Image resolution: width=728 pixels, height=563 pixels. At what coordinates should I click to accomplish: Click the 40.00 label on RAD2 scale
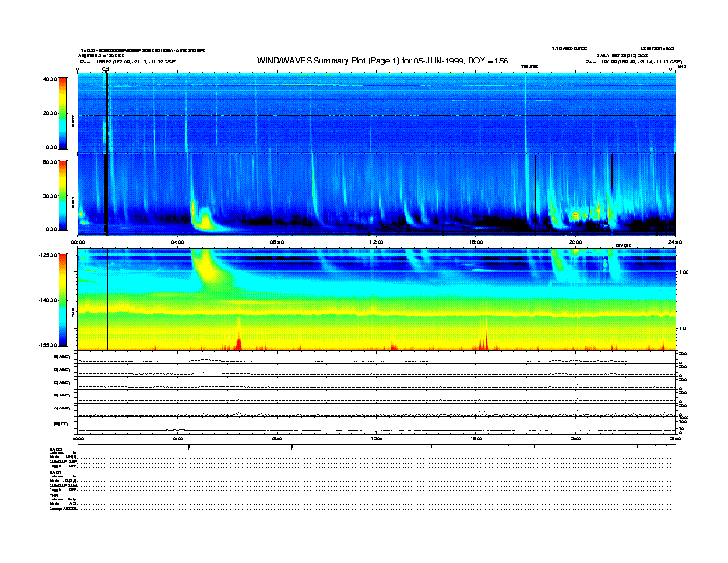click(x=50, y=79)
